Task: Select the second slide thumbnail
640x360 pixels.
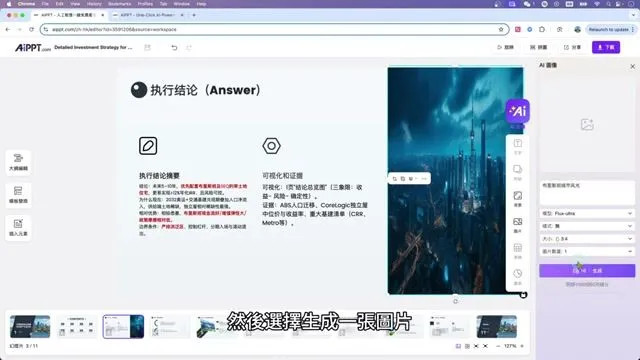Action: click(77, 327)
